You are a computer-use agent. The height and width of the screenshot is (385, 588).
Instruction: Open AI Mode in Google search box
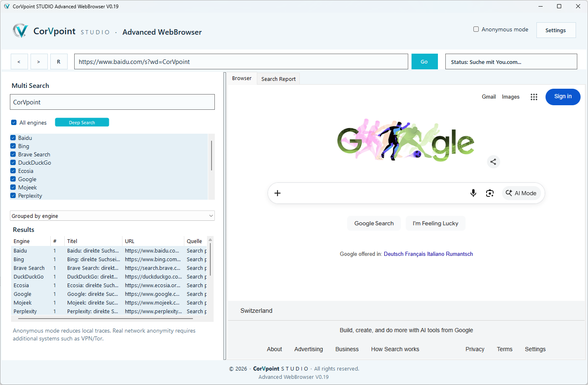(x=521, y=193)
